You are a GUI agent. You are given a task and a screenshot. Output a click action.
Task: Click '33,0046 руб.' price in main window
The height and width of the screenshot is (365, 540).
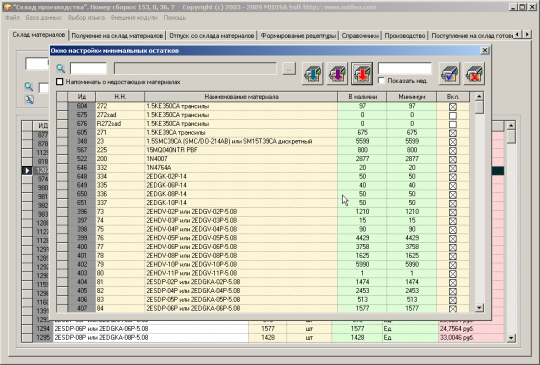tap(471, 338)
